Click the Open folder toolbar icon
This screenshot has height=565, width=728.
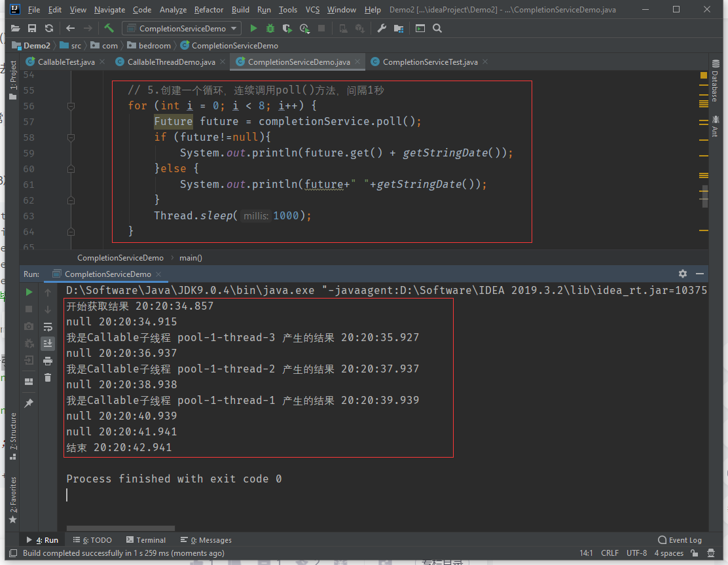click(x=15, y=28)
